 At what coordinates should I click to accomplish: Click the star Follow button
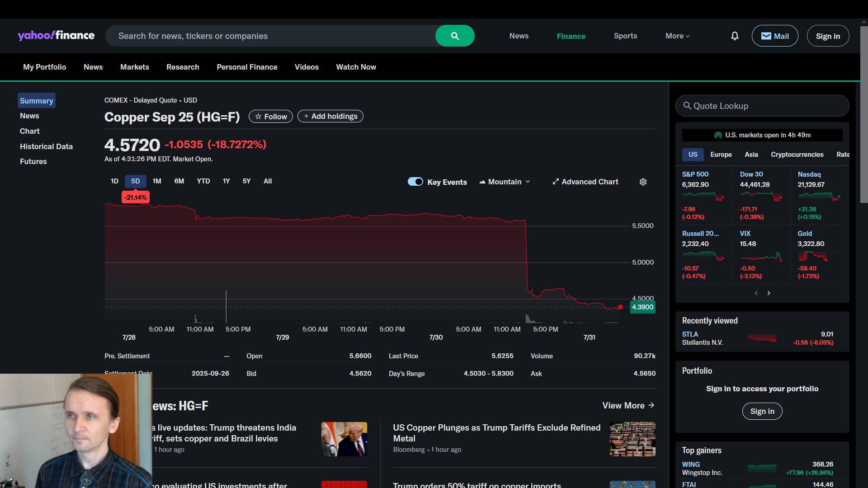[270, 117]
